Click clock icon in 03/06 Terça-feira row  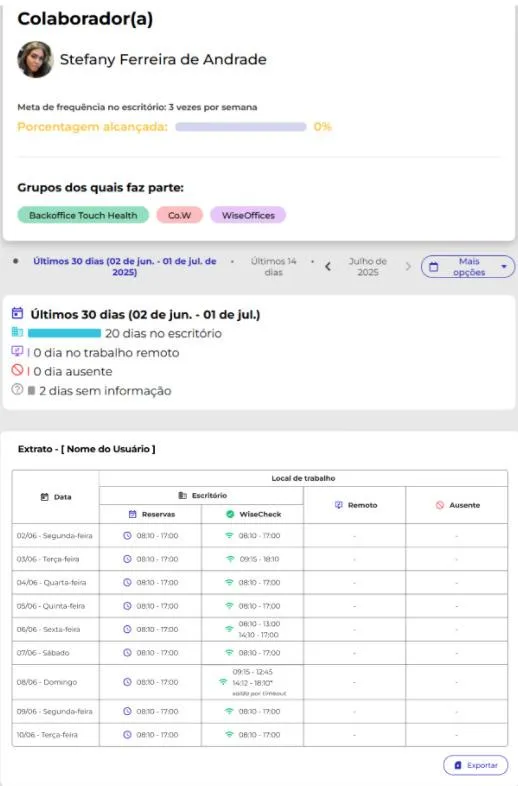[x=127, y=559]
